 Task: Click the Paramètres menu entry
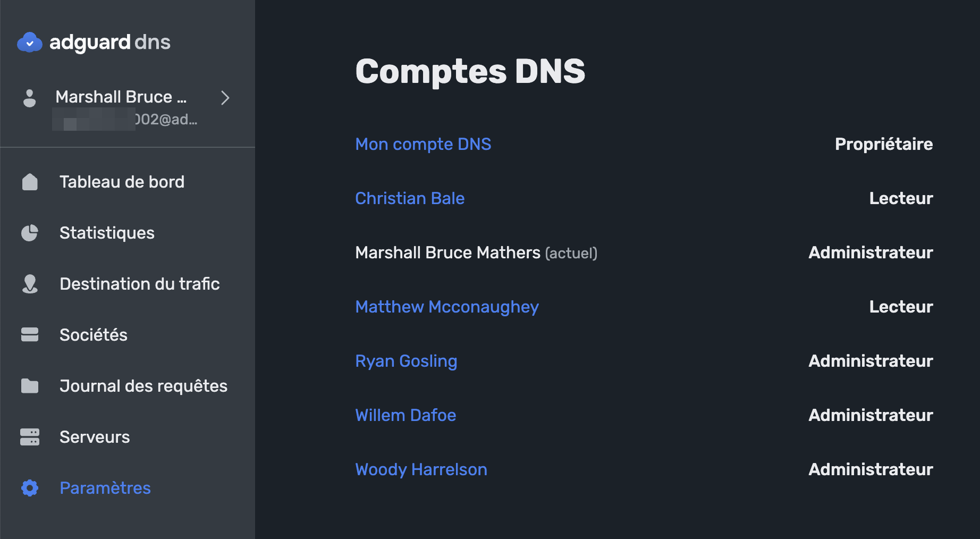pos(105,488)
